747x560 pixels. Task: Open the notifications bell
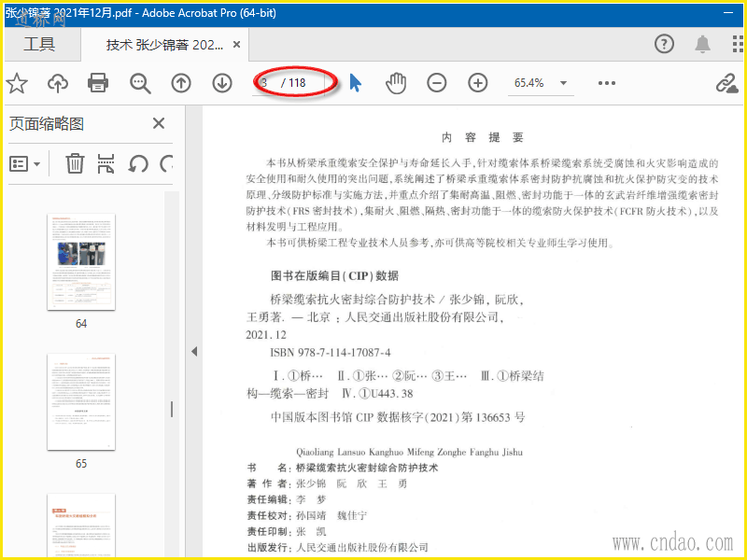point(703,44)
